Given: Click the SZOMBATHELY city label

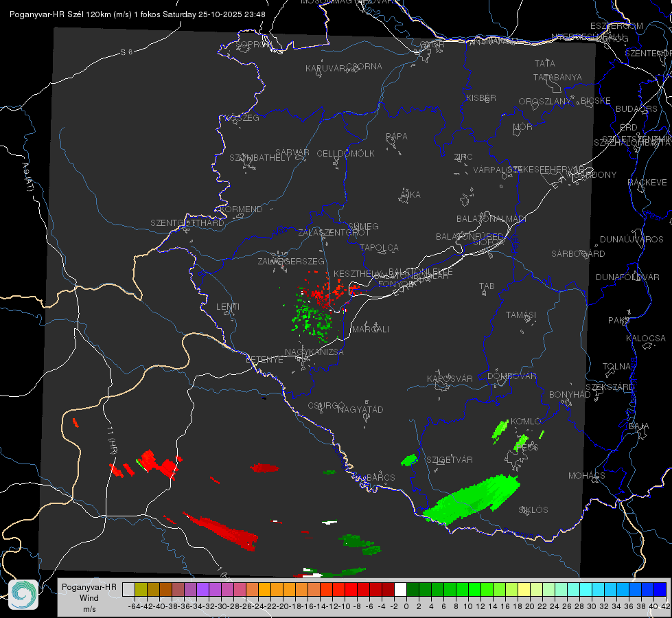Looking at the screenshot, I should pyautogui.click(x=260, y=158).
